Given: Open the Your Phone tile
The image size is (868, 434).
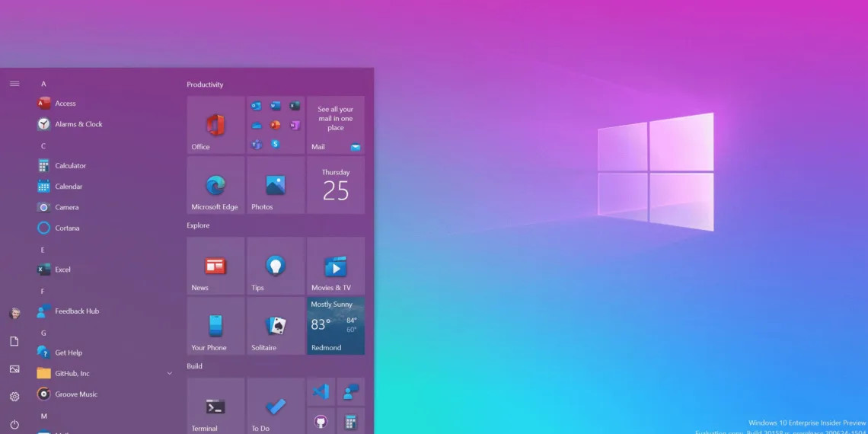Looking at the screenshot, I should tap(216, 326).
